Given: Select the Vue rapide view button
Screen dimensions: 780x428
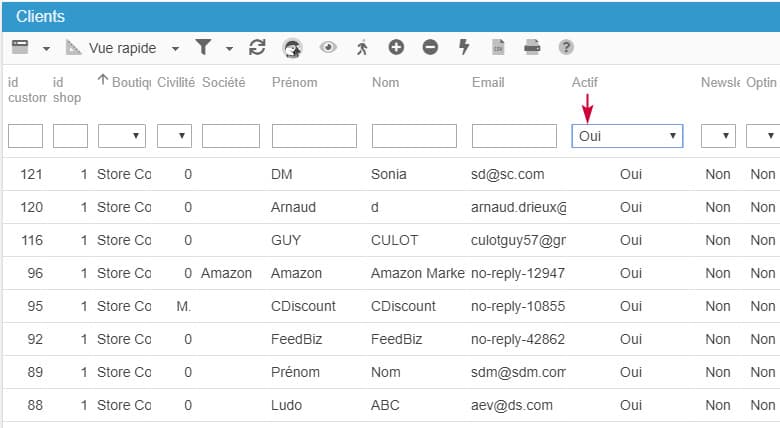Looking at the screenshot, I should (112, 47).
